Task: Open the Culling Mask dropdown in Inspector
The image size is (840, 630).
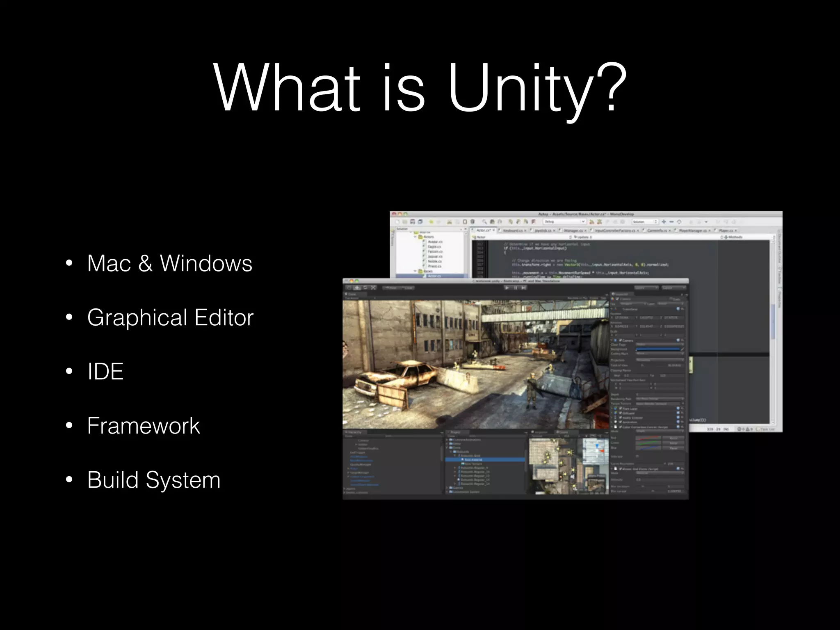Action: [660, 354]
